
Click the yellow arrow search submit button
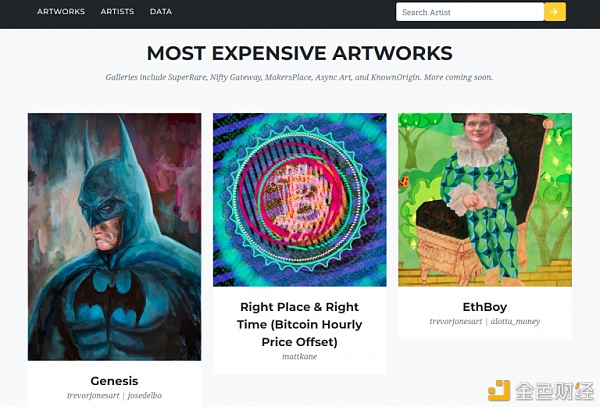[x=555, y=12]
